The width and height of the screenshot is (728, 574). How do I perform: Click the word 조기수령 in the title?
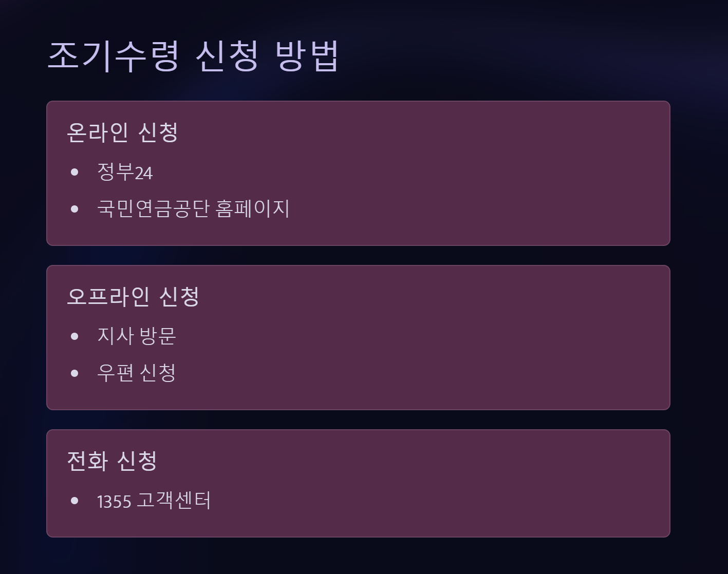113,56
